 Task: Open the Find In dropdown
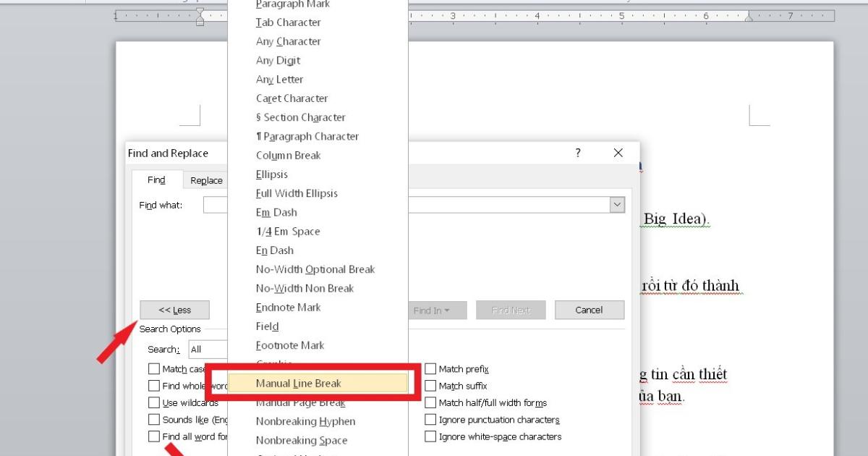click(x=435, y=310)
